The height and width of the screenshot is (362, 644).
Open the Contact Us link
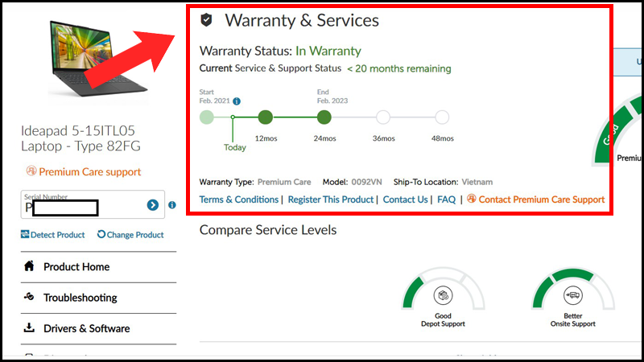[x=405, y=200]
